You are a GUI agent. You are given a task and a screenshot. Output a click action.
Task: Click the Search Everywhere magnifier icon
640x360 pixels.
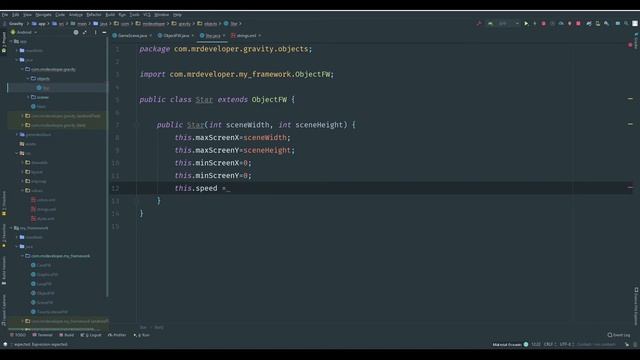[626, 24]
